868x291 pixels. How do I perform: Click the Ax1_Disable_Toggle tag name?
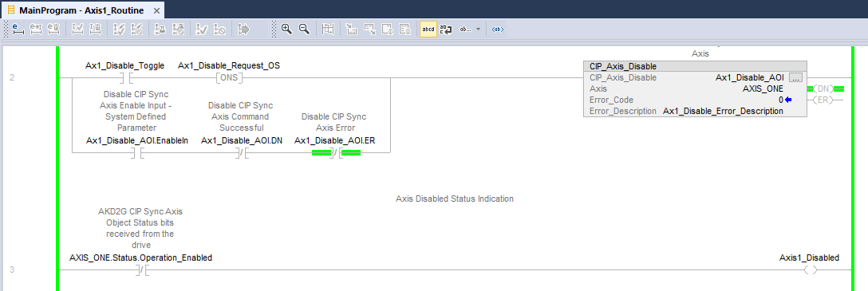click(x=125, y=65)
